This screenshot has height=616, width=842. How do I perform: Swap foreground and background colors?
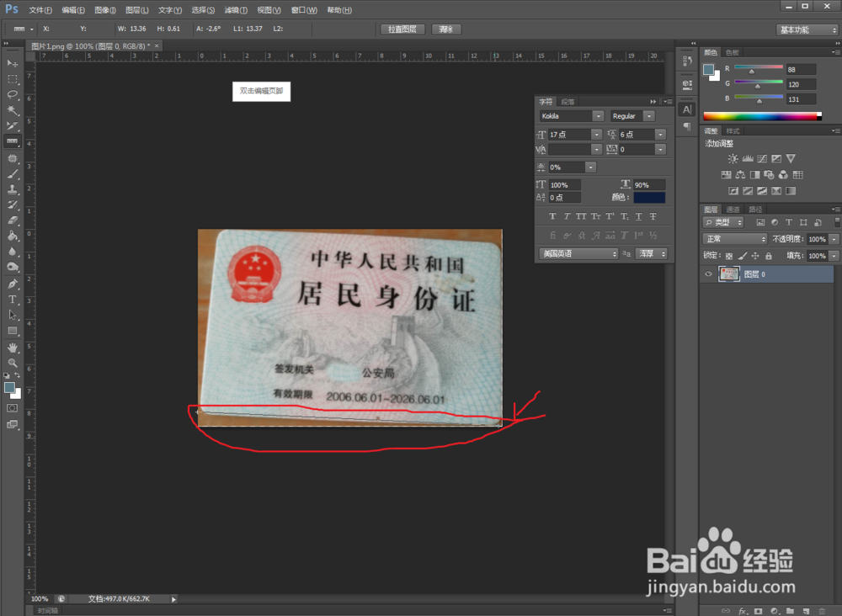tap(18, 375)
